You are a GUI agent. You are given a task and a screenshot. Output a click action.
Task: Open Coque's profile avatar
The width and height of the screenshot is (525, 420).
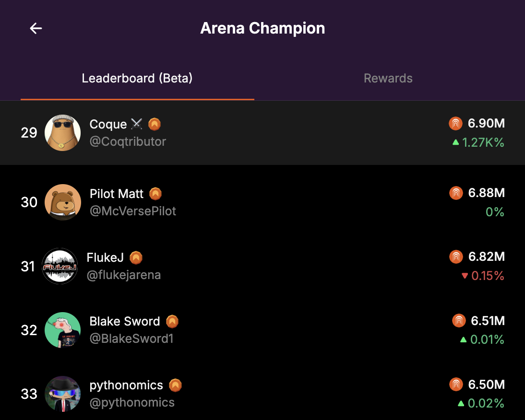point(62,133)
